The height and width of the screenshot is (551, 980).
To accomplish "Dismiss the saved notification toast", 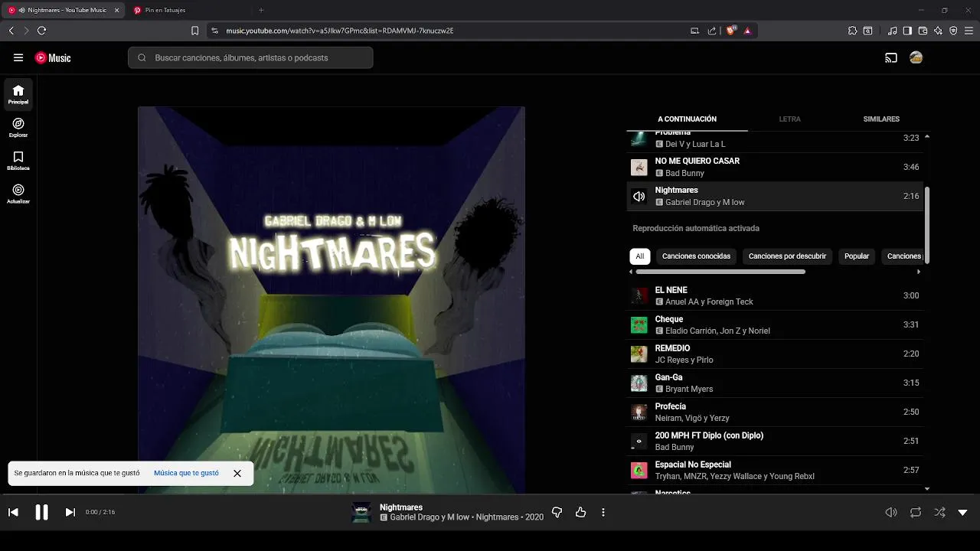I will (237, 473).
